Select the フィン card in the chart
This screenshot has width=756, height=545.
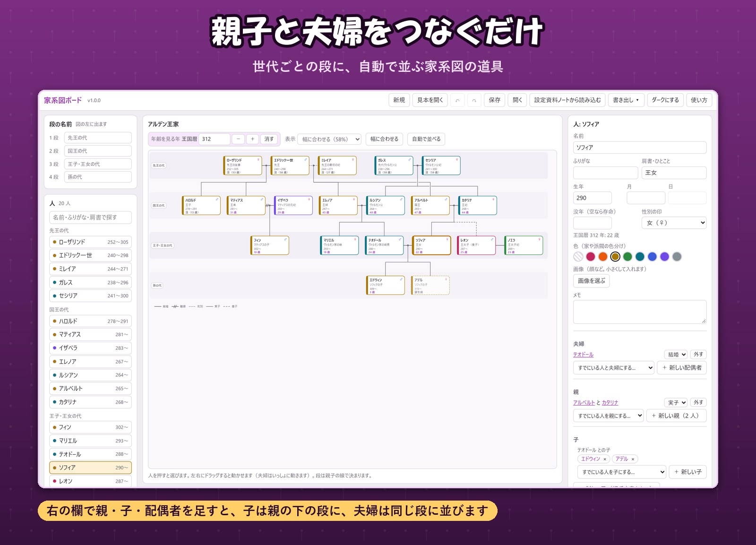pos(270,245)
